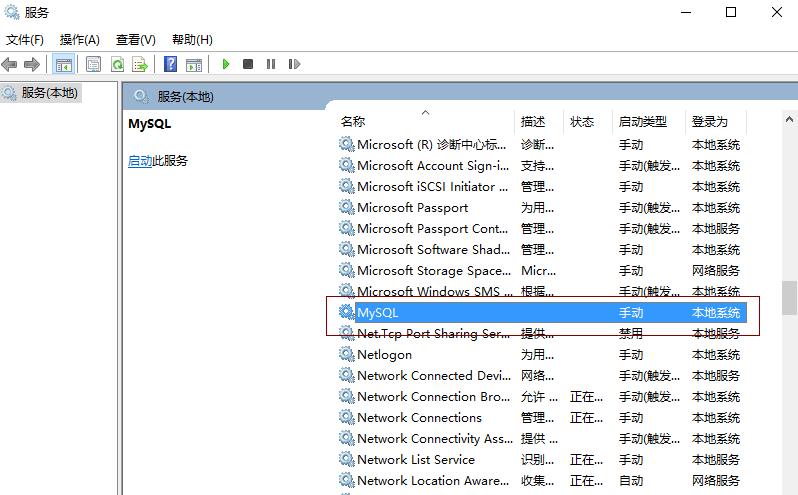Open the Properties toolbar icon
Viewport: 798px width, 495px height.
pos(93,65)
